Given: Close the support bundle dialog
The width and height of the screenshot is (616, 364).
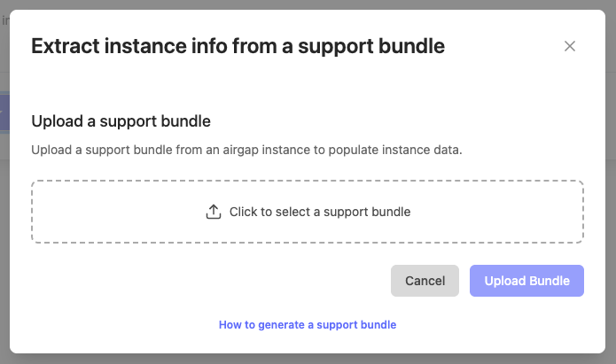Looking at the screenshot, I should pos(570,46).
